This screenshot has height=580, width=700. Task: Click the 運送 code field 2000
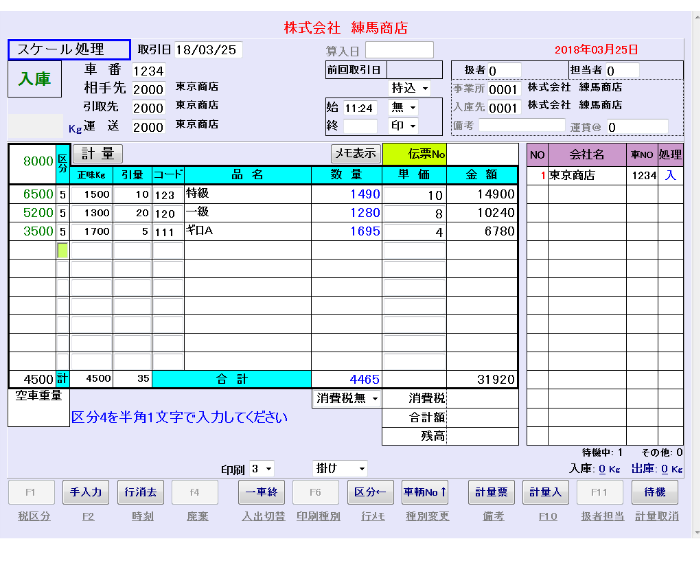coord(149,127)
